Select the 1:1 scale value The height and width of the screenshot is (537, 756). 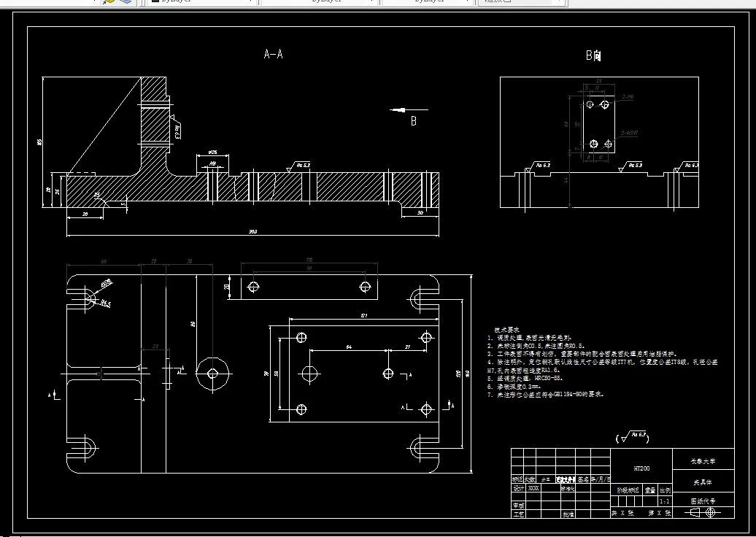coord(664,501)
